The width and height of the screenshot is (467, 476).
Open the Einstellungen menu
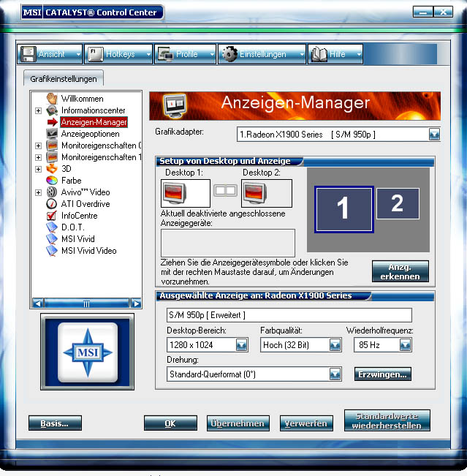tap(262, 54)
